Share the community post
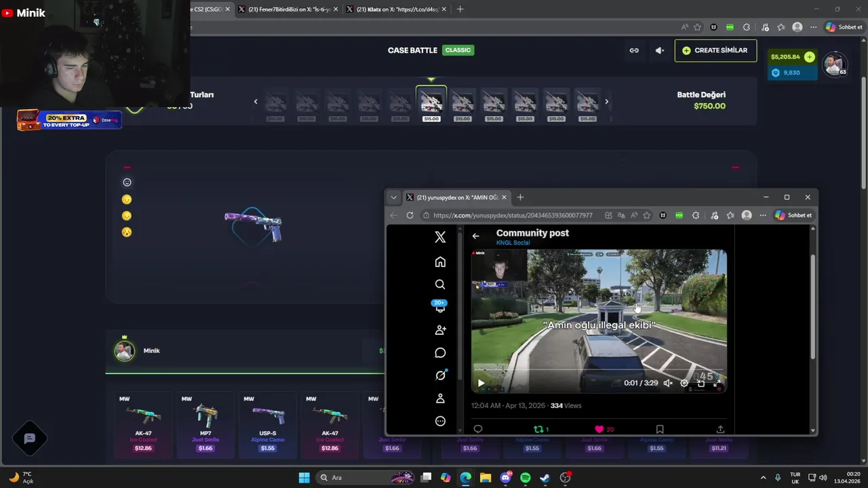The height and width of the screenshot is (488, 868). point(720,429)
